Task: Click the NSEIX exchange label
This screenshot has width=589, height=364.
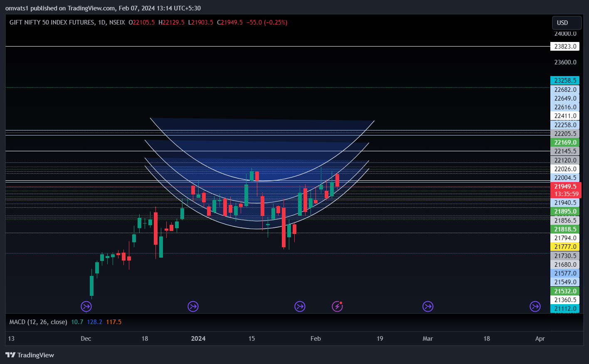Action: tap(117, 22)
